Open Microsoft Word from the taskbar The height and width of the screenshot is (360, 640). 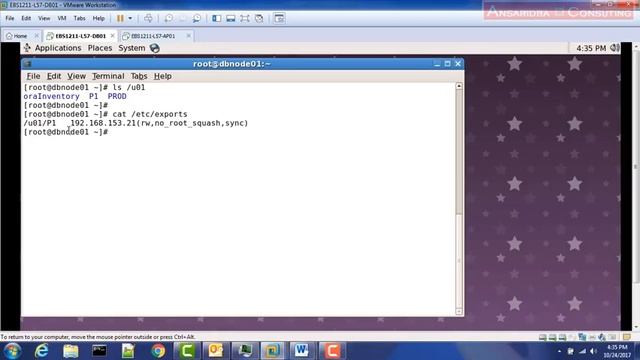coord(302,351)
